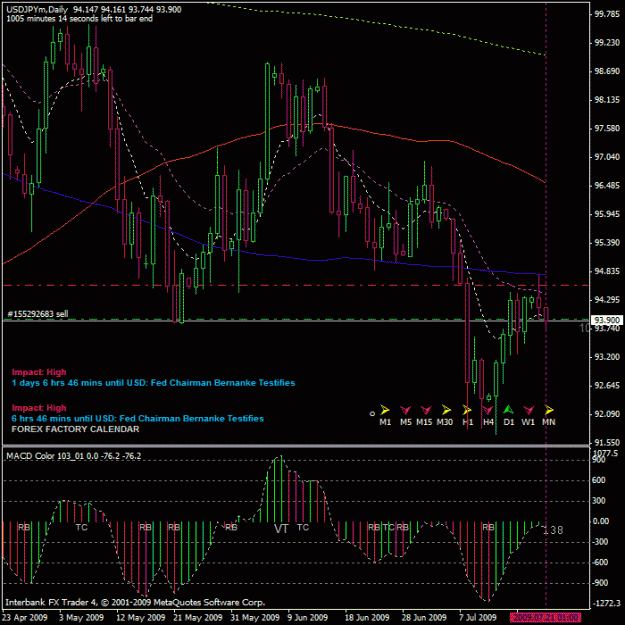Select the H4 timeframe label
Image resolution: width=625 pixels, height=625 pixels.
[488, 422]
